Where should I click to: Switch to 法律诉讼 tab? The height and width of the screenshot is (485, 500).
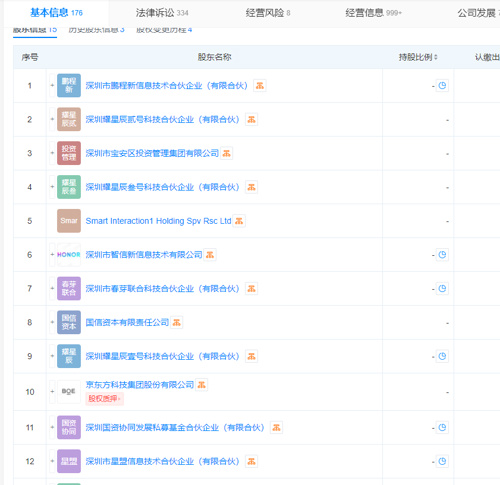tap(162, 13)
